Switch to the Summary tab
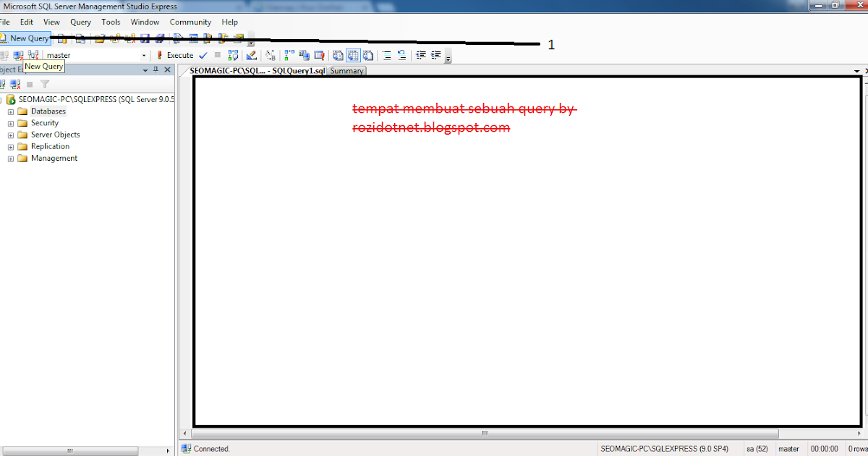868x456 pixels. pyautogui.click(x=346, y=71)
